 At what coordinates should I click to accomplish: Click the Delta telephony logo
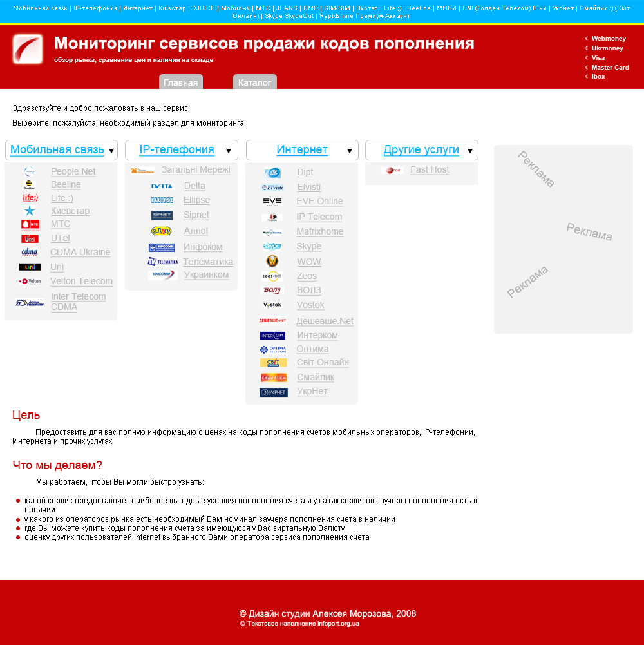pos(162,186)
